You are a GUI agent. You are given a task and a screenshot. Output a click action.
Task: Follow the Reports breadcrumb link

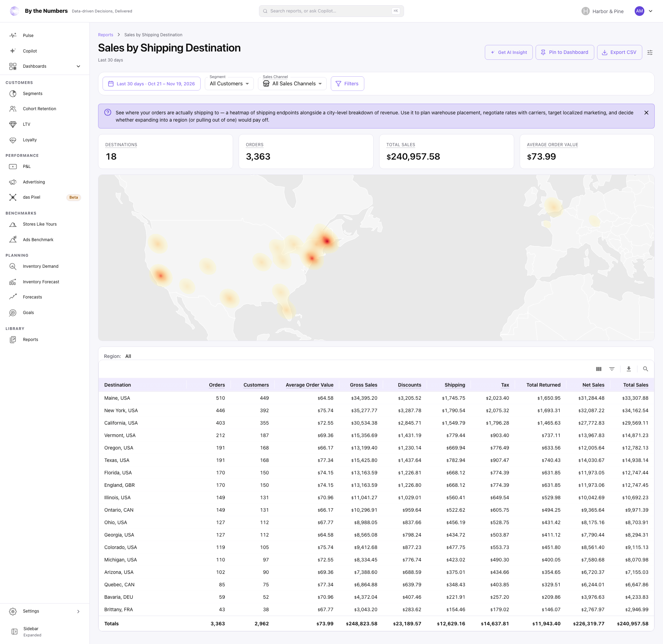coord(106,35)
